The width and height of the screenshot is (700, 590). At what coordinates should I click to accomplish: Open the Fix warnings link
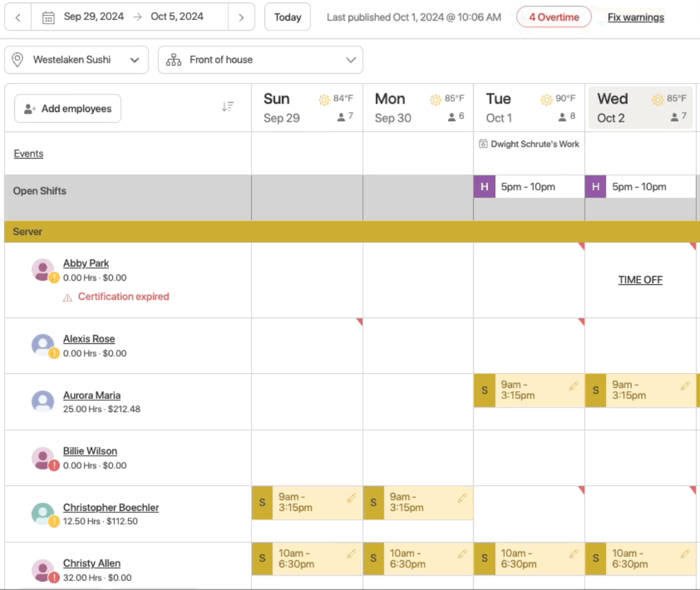pyautogui.click(x=636, y=17)
